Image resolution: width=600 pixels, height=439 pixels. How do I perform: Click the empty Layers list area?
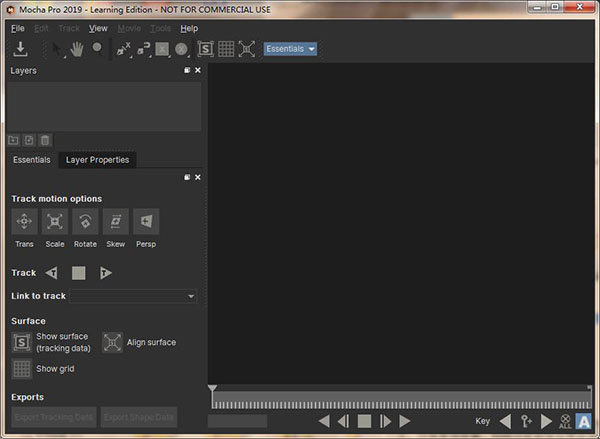(x=104, y=106)
